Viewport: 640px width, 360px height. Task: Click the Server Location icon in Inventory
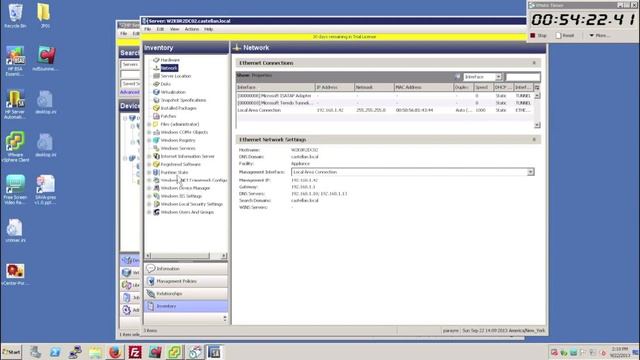point(156,76)
